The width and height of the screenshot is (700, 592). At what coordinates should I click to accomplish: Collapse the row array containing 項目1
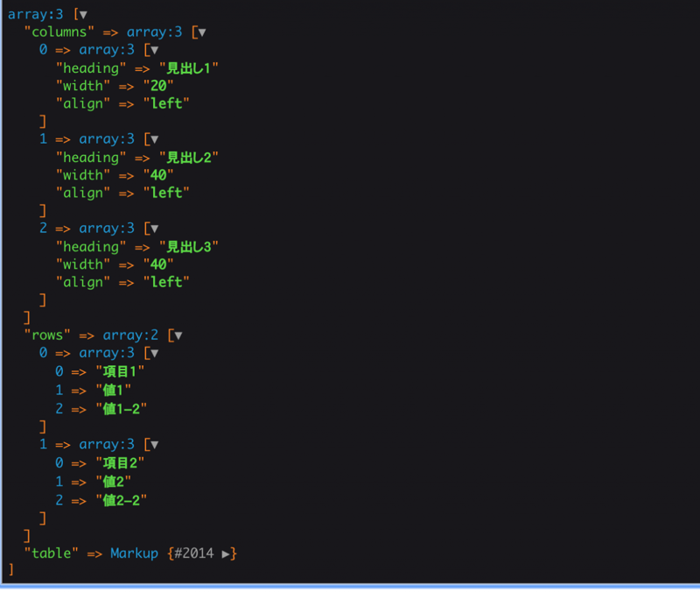pos(154,353)
